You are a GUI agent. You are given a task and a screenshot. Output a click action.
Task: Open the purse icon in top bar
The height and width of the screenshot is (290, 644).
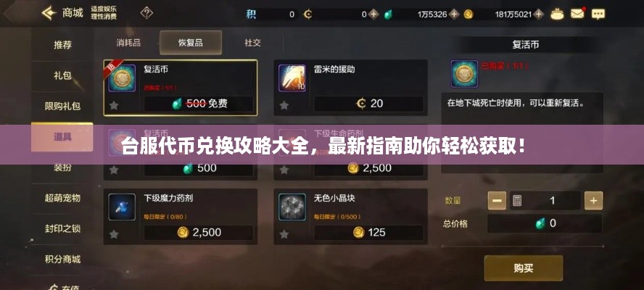pyautogui.click(x=558, y=14)
